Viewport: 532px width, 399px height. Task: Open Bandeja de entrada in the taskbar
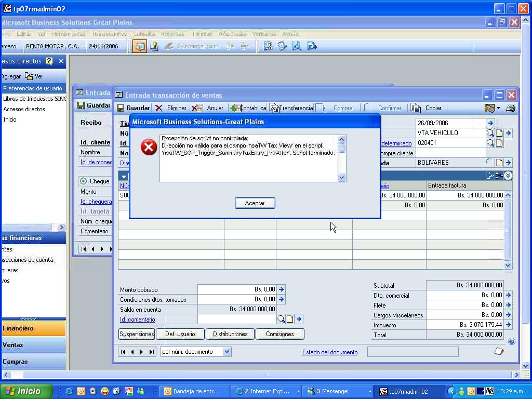pos(193,391)
